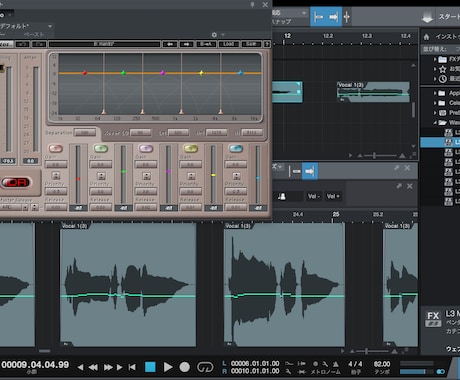The image size is (460, 380).
Task: Expand the FX folder in browser
Action: pyautogui.click(x=435, y=59)
